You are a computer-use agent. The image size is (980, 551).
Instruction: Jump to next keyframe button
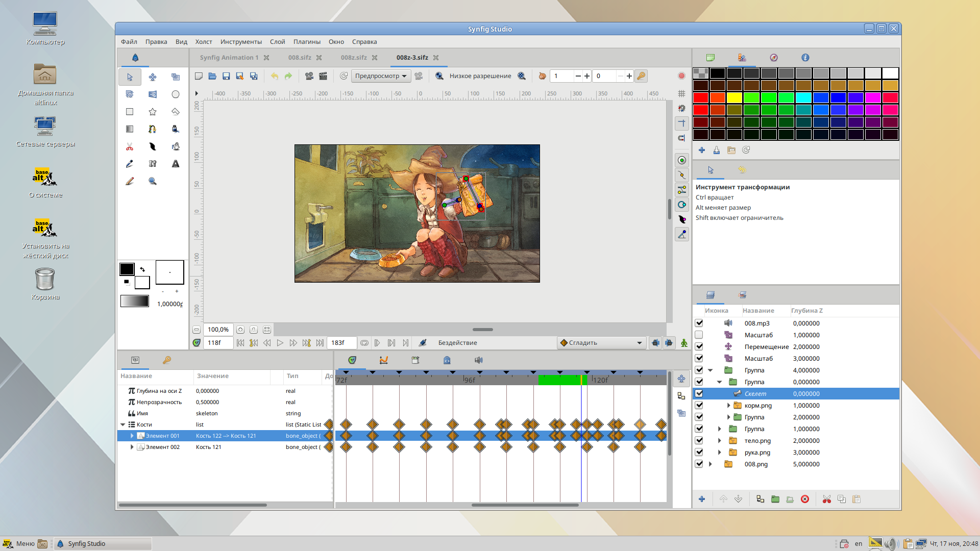click(306, 343)
